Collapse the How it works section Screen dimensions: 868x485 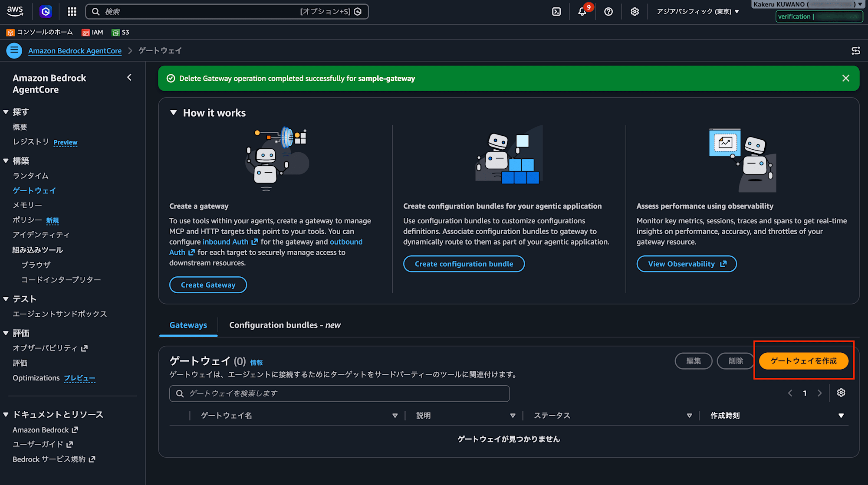pyautogui.click(x=174, y=113)
